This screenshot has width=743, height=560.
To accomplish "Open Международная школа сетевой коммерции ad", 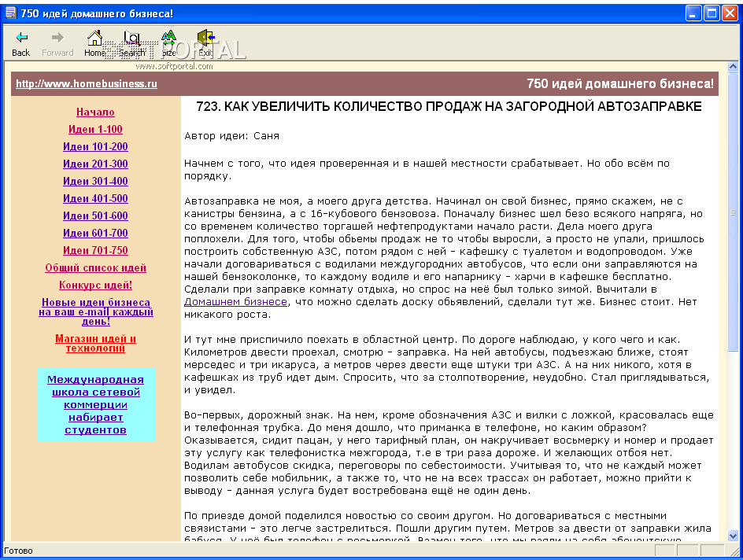I will 95,405.
